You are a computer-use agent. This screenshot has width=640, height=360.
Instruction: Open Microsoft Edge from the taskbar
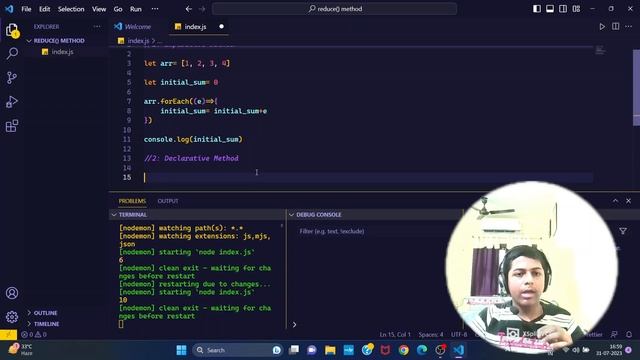tap(422, 350)
